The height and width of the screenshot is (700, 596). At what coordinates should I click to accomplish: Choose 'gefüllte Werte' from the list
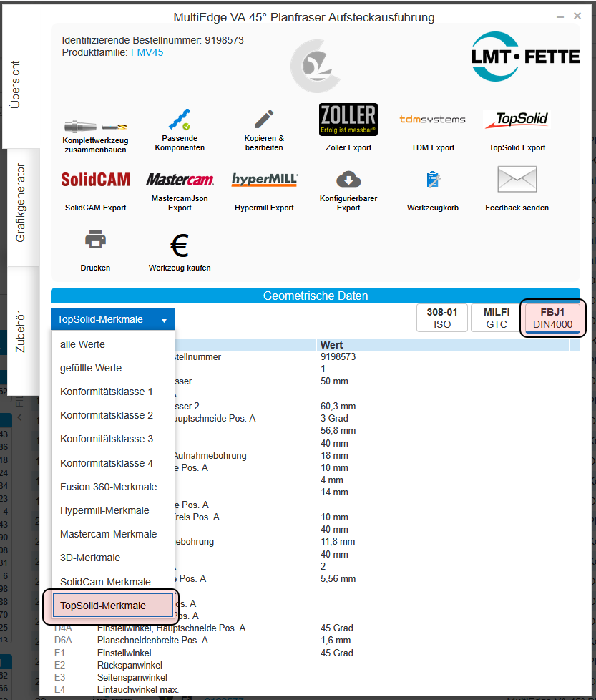(x=113, y=368)
